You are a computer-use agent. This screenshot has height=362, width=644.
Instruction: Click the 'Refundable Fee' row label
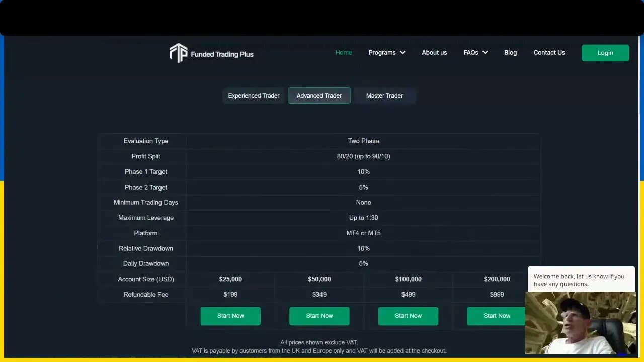[146, 295]
